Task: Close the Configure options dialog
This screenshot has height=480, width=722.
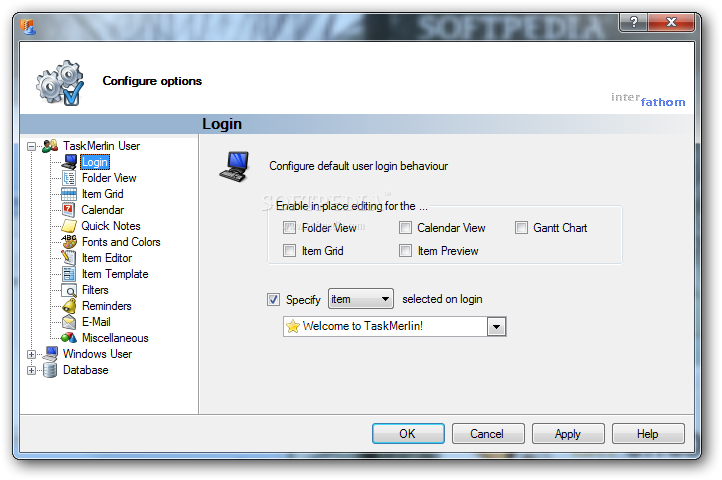Action: click(x=671, y=22)
